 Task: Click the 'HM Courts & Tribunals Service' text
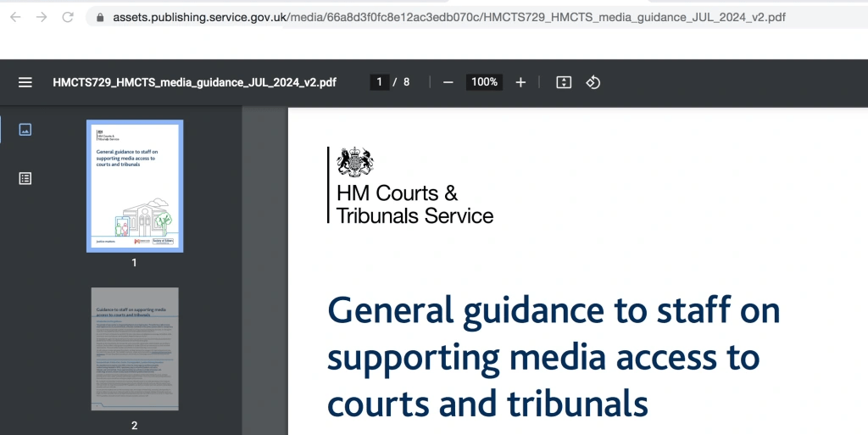414,204
